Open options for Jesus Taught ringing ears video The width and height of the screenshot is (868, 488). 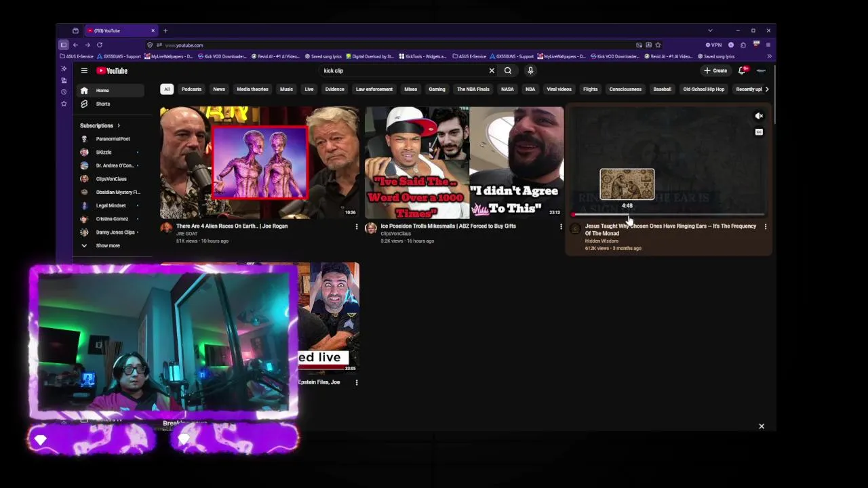[x=766, y=227]
